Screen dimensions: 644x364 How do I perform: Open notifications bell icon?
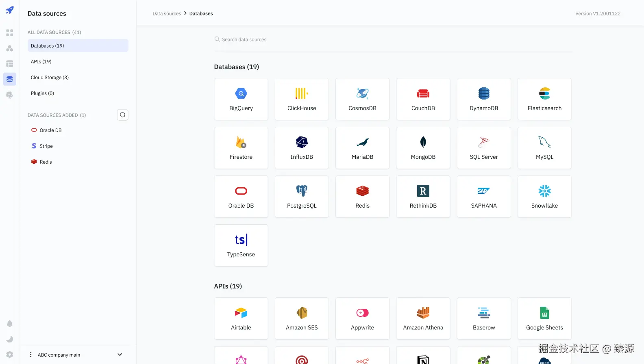10,324
